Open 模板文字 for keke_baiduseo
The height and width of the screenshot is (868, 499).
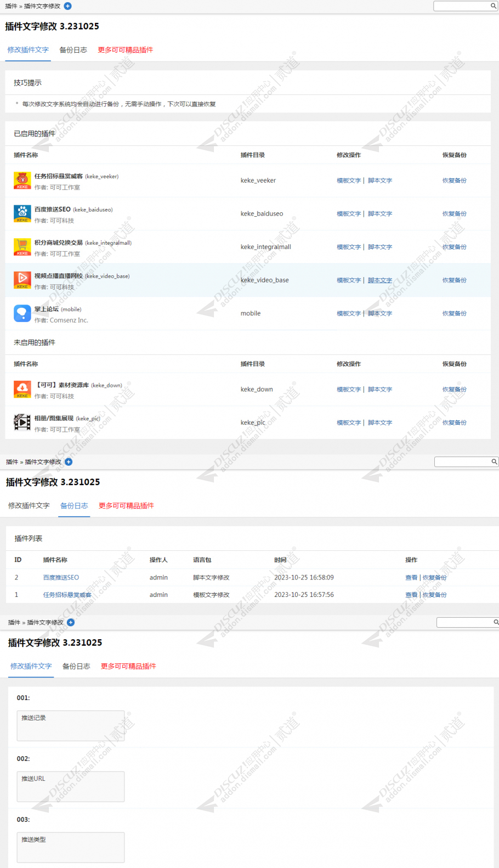pos(349,214)
